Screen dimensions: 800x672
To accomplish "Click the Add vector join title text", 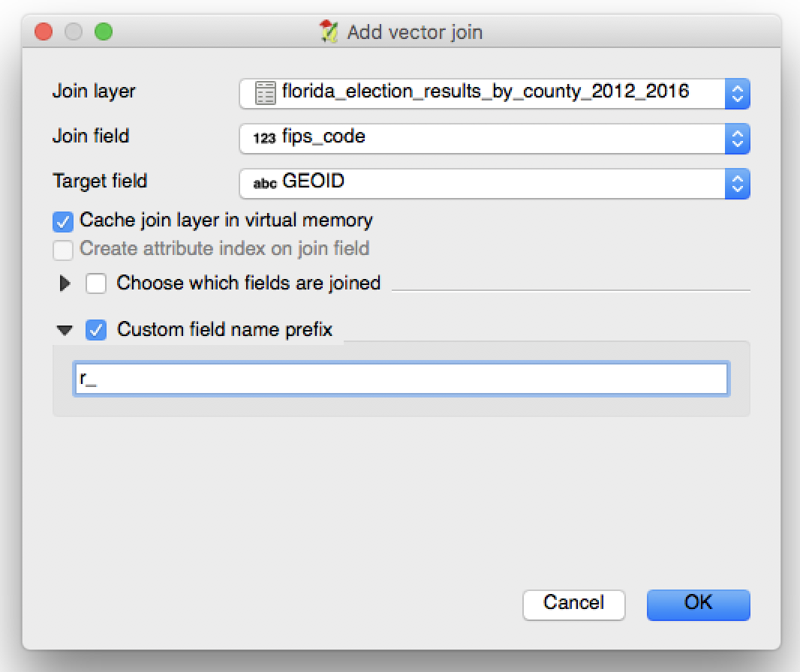I will click(415, 32).
